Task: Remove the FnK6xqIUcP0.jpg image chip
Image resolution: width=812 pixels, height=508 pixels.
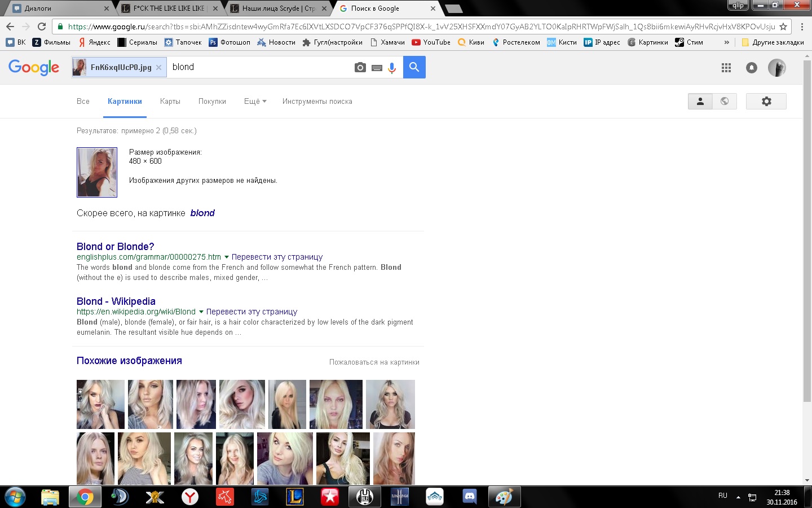Action: (x=159, y=67)
